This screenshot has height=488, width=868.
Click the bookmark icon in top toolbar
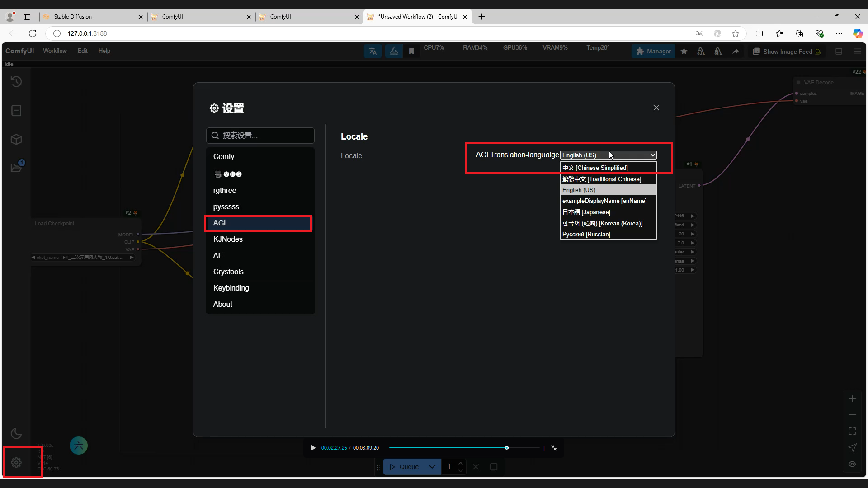point(411,52)
